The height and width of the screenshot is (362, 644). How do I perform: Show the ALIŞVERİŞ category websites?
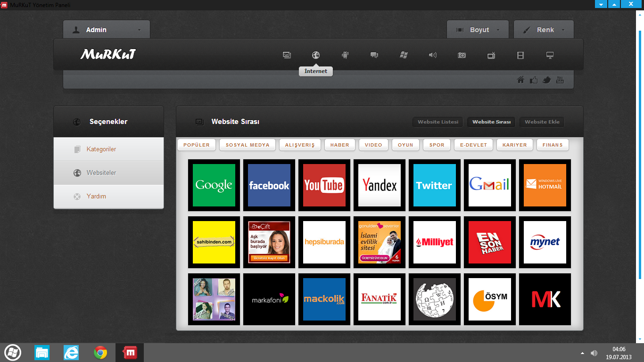point(300,145)
